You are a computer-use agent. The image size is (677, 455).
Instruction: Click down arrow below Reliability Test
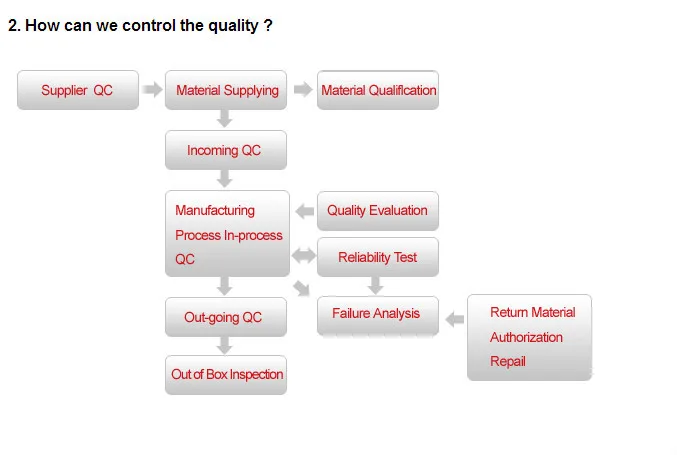click(x=376, y=285)
